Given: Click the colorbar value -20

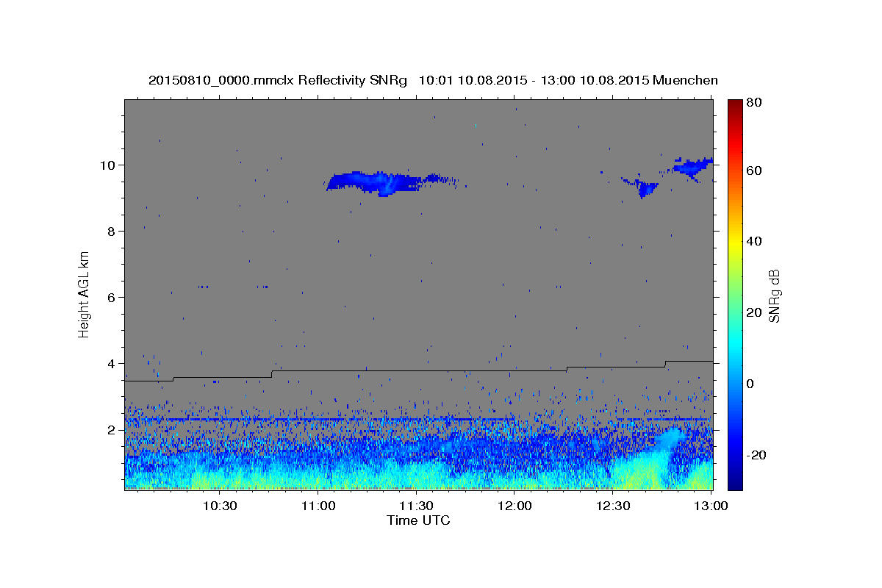Looking at the screenshot, I should pos(758,455).
